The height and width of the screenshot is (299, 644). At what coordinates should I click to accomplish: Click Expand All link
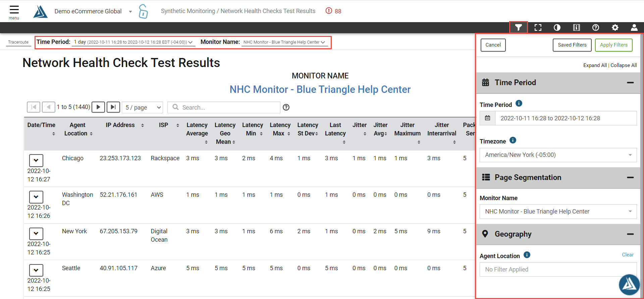pos(595,65)
